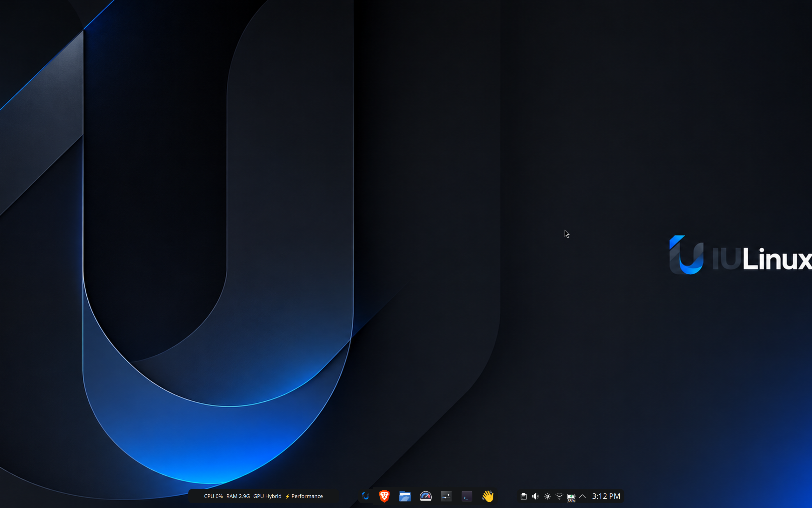812x508 pixels.
Task: Open the Wi-Fi networks tray icon
Action: (559, 496)
